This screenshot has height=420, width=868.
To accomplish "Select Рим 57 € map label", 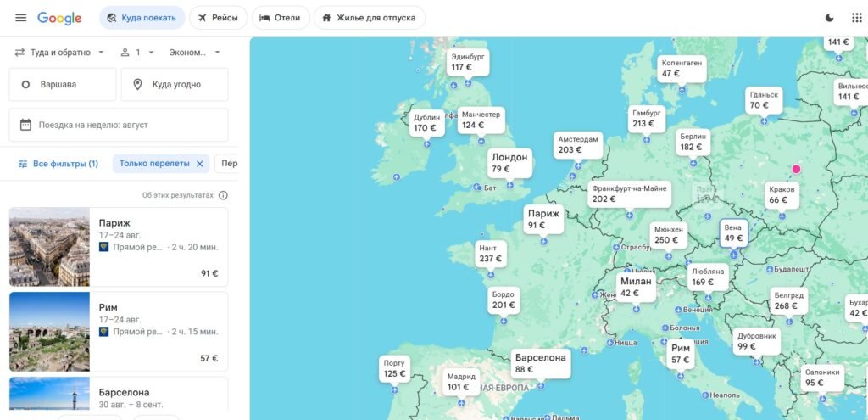I will (681, 354).
